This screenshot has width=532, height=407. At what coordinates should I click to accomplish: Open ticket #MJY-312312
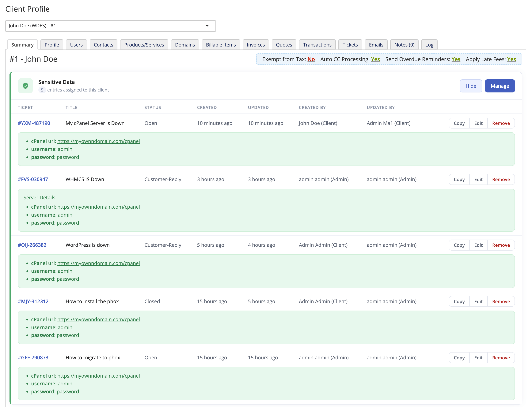33,302
